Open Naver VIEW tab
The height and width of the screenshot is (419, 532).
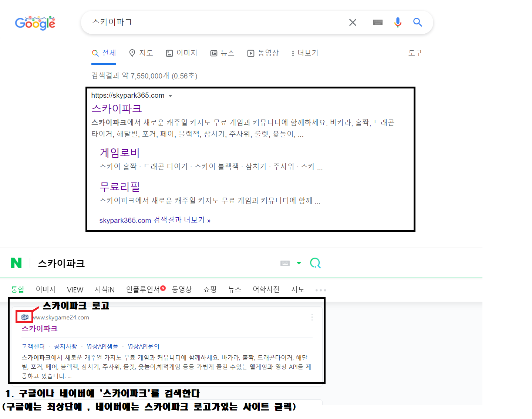[x=75, y=290]
